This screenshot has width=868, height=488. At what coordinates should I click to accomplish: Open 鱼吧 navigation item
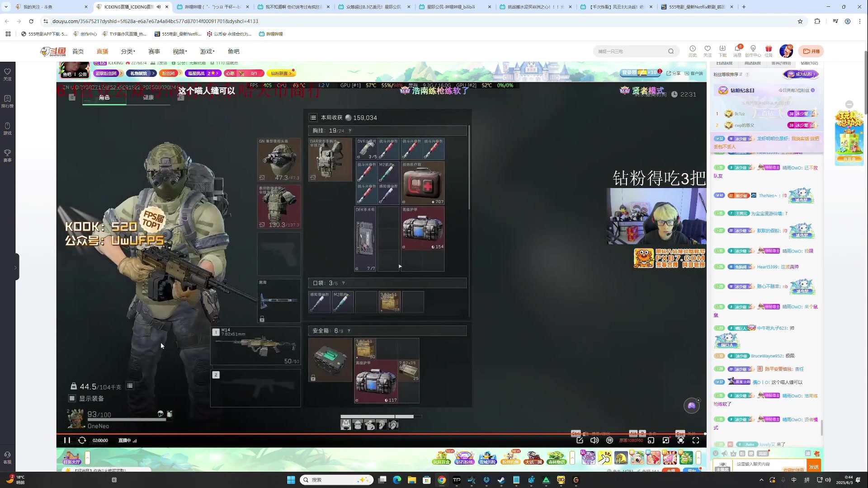pos(234,52)
